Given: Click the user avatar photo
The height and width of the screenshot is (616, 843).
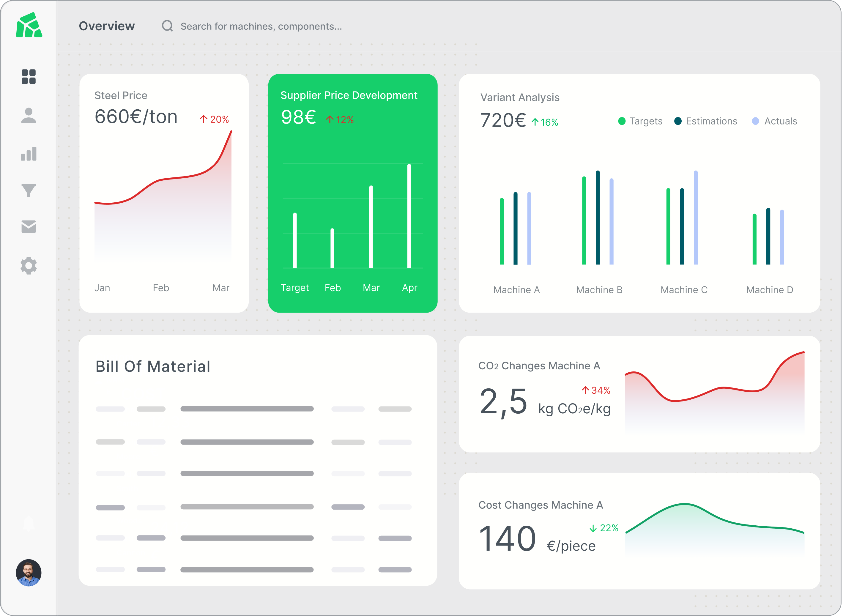Looking at the screenshot, I should click(29, 572).
